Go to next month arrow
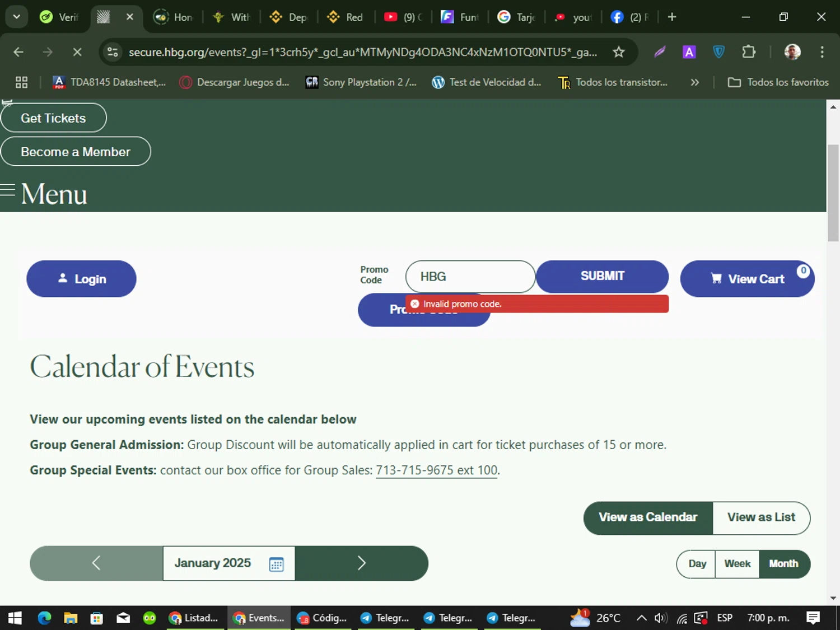This screenshot has width=840, height=630. 361,563
